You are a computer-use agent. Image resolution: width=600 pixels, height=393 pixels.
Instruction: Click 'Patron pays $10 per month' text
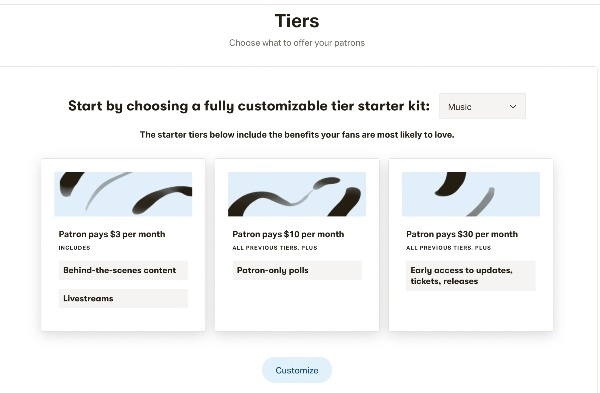tap(288, 234)
